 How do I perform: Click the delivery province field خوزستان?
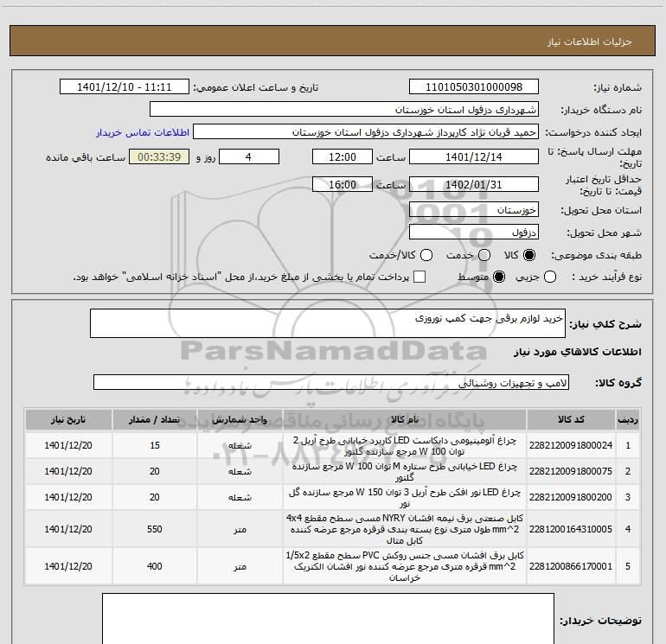point(474,210)
